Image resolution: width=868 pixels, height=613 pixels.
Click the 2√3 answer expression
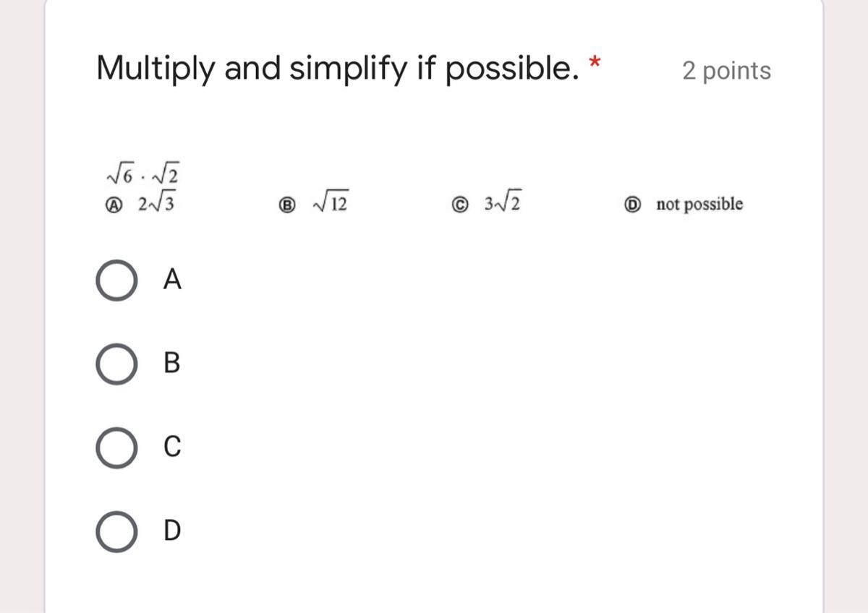(x=156, y=205)
